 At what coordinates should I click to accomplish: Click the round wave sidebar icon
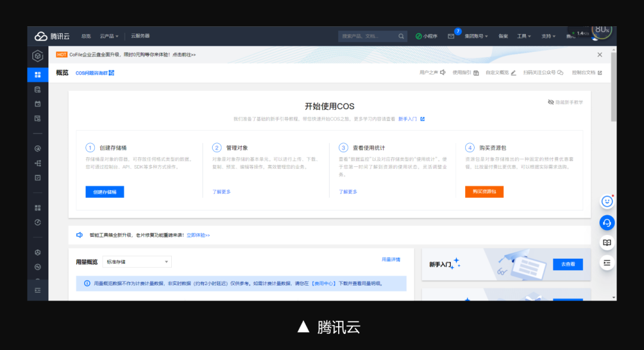[38, 267]
